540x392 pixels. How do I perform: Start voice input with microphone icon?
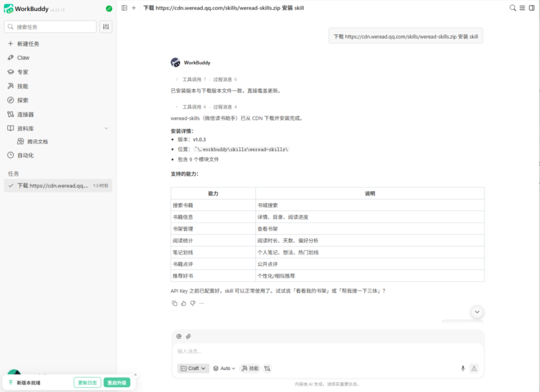point(463,368)
